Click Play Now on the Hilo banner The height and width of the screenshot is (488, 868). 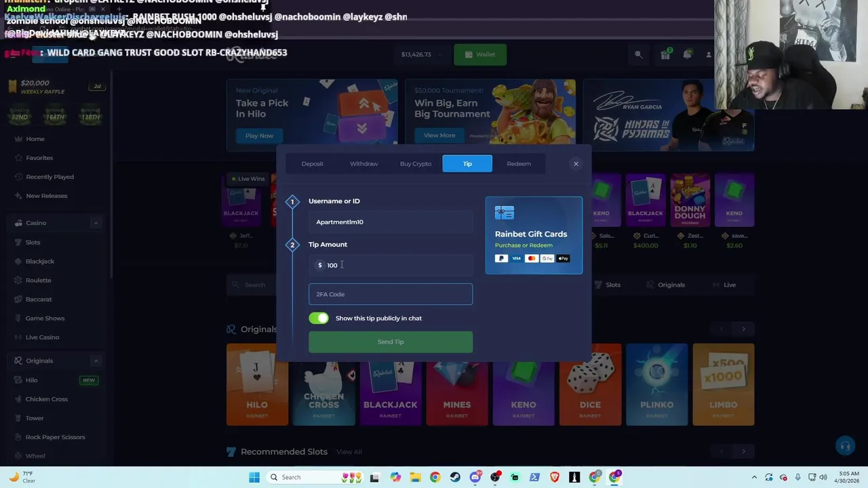tap(259, 136)
